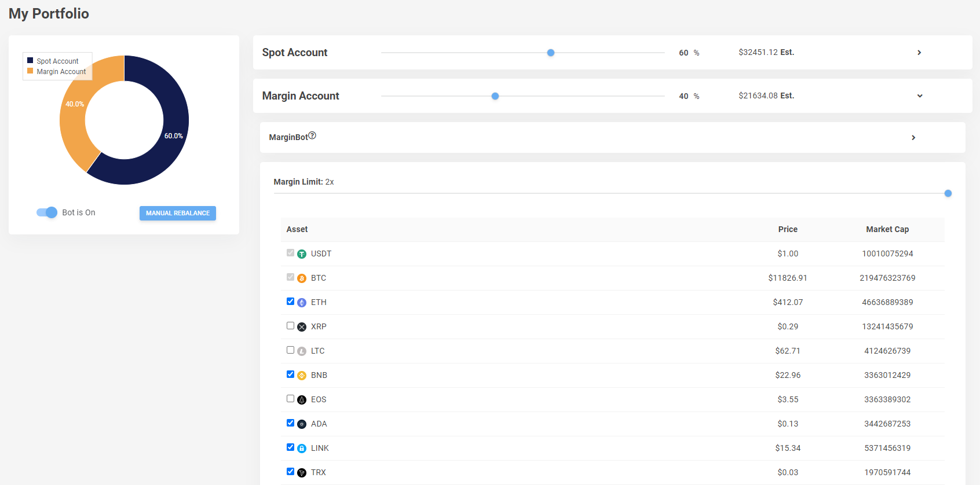Click the TRX coin icon
The height and width of the screenshot is (485, 980).
click(302, 473)
